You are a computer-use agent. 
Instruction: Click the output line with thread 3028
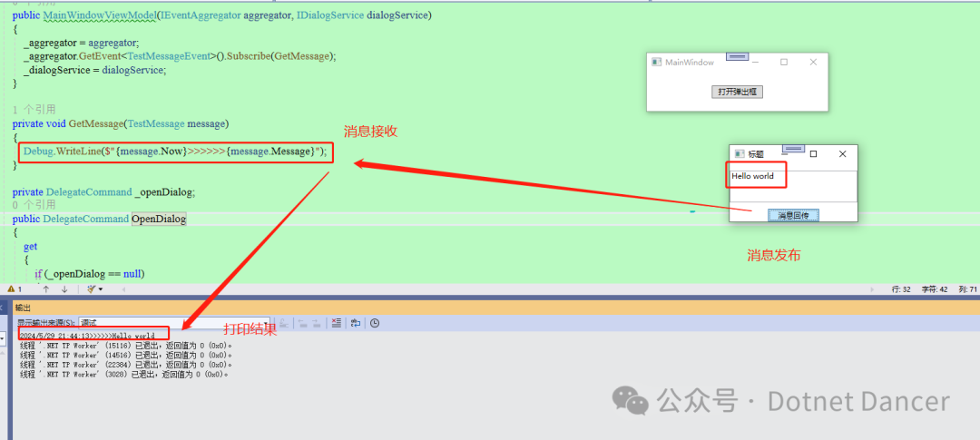point(124,375)
